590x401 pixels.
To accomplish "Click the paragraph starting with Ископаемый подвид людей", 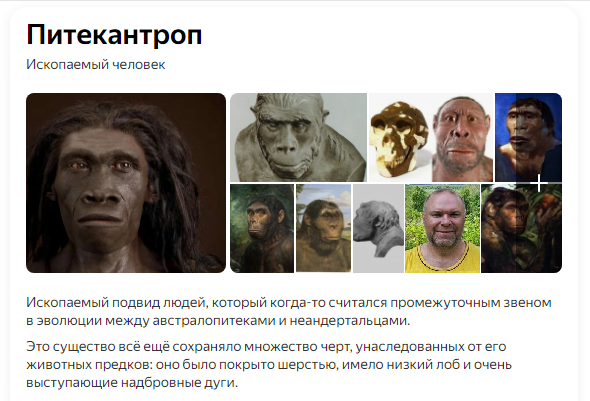I will tap(289, 312).
